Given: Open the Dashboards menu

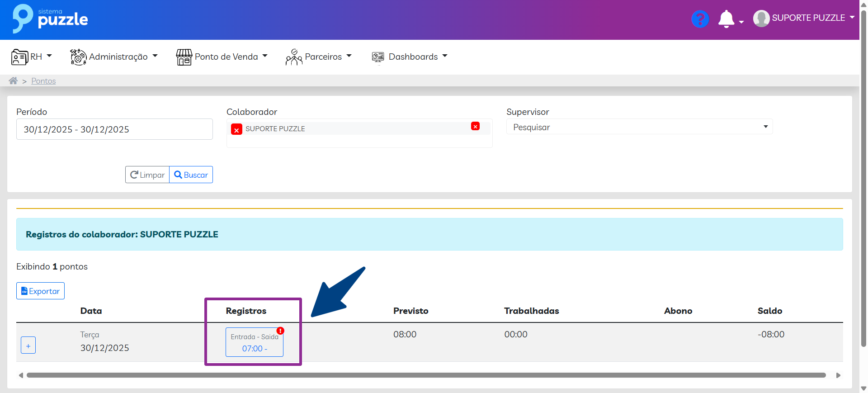Looking at the screenshot, I should 410,57.
